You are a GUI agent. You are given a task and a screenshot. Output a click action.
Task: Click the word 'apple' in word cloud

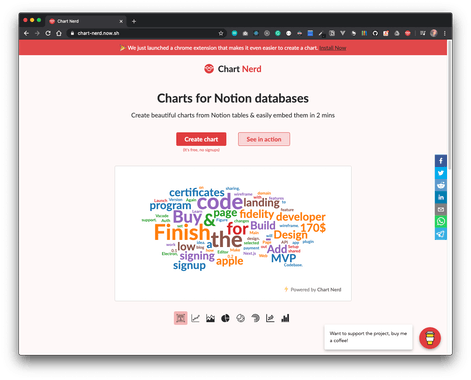coord(229,261)
